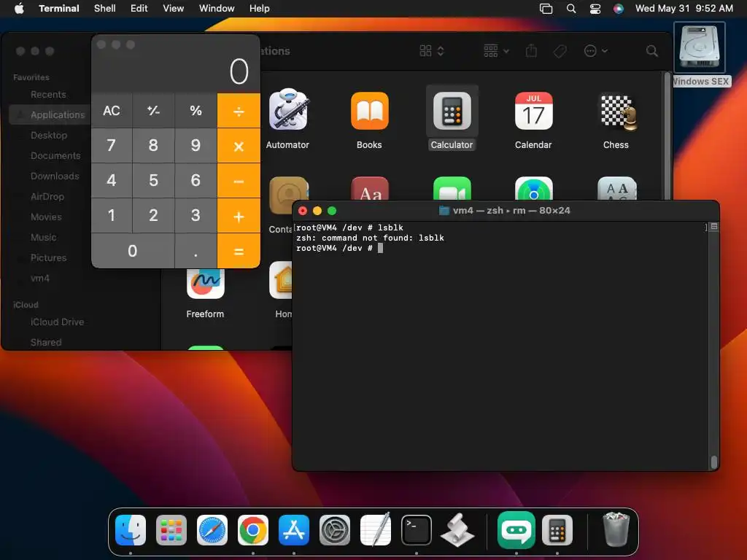
Task: Open the Automator app in Finder
Action: tap(287, 111)
